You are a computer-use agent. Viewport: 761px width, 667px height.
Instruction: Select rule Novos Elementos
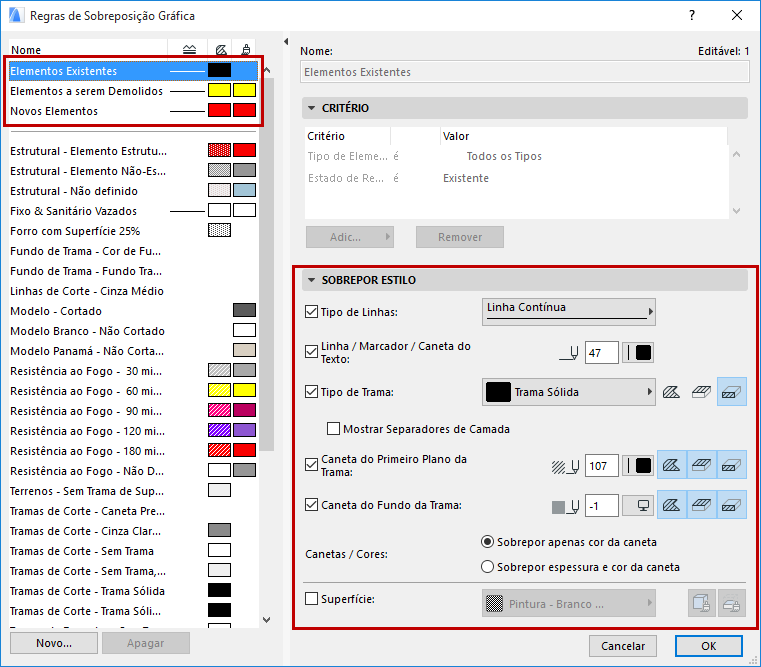coord(132,111)
